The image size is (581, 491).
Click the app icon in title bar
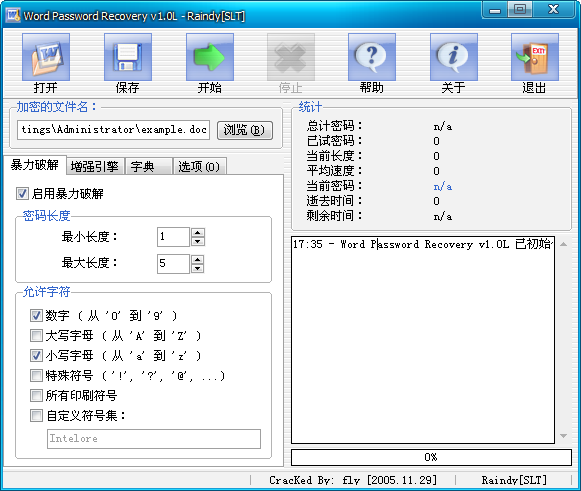coord(13,15)
